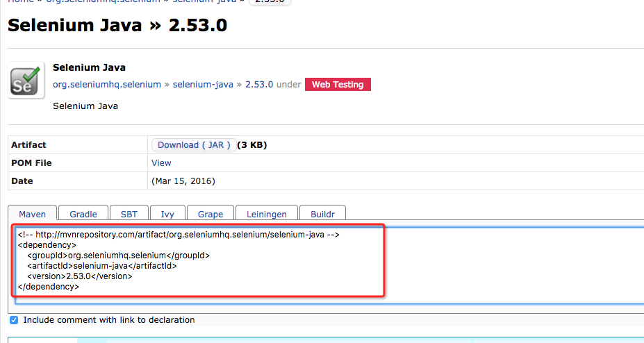Click the Date row label

22,181
